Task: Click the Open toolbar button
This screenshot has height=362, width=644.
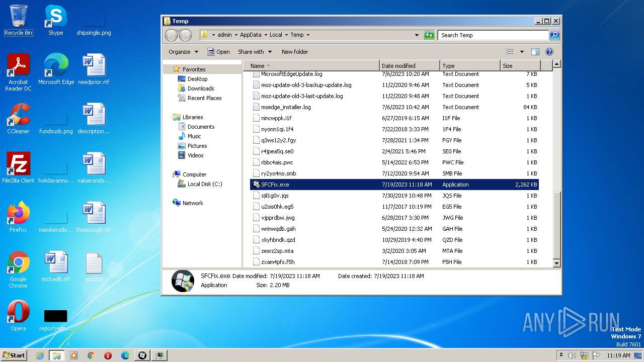Action: click(219, 52)
